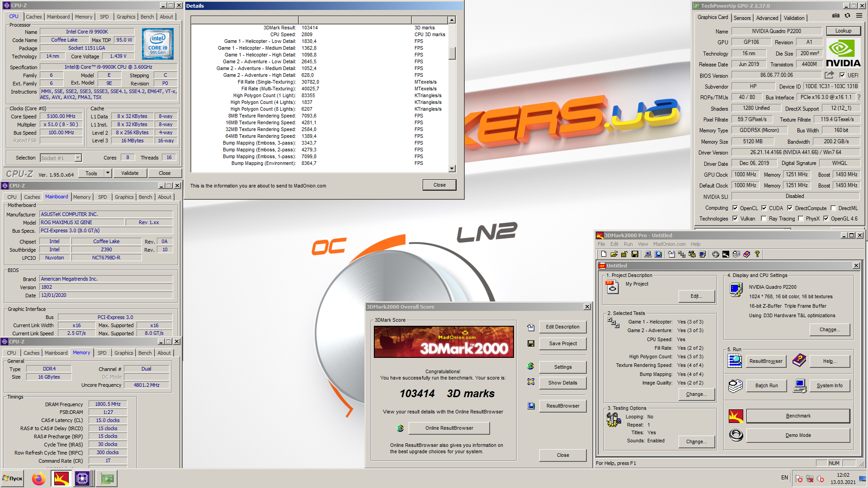Click the magnifier ResultBrowser toolbar icon in 3DMark2000
Screen dimensions: 868x488
(658, 254)
